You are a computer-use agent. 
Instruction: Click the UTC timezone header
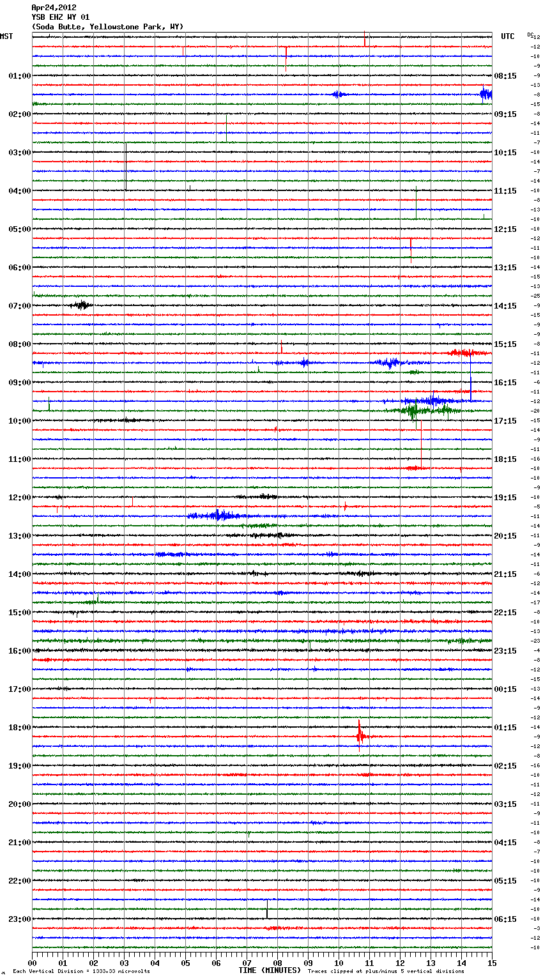point(507,36)
